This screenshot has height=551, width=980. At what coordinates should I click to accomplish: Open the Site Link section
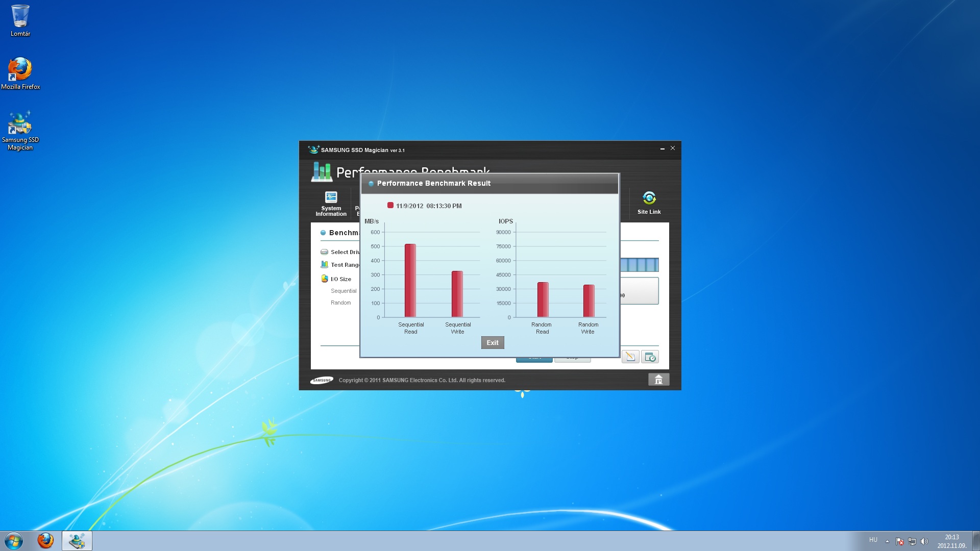pos(649,203)
